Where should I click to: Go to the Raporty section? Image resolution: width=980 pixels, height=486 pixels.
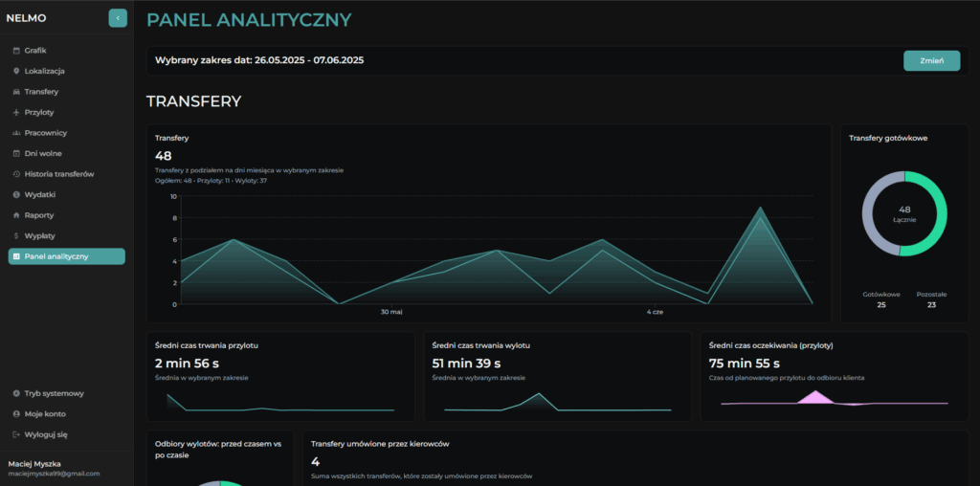[39, 215]
